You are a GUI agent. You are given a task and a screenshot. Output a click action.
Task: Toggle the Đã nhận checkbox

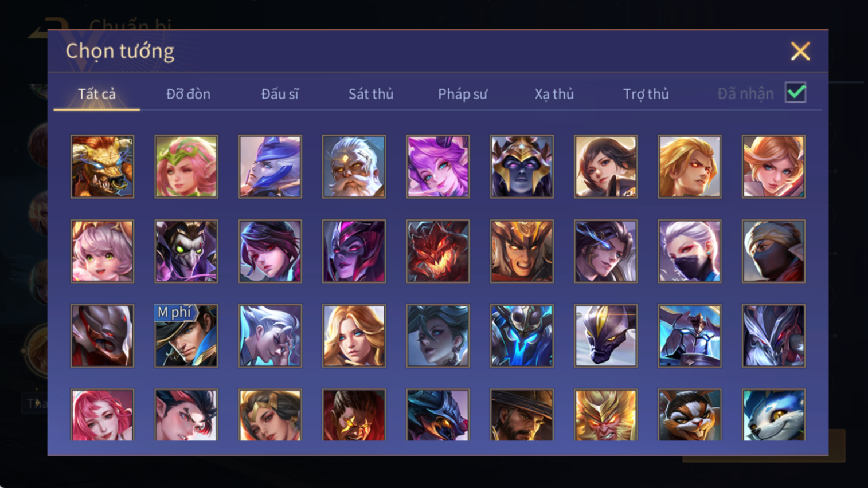pyautogui.click(x=796, y=93)
